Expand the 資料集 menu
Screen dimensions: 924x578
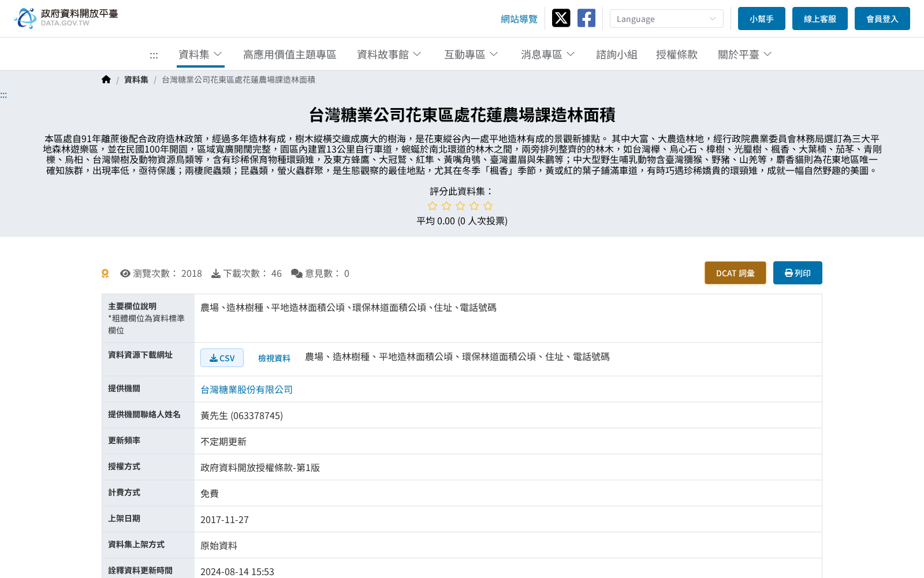[200, 54]
